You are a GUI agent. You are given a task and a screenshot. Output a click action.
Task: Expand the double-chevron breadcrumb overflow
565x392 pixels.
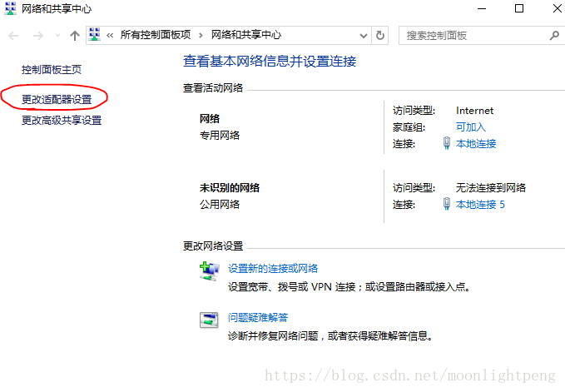[x=110, y=35]
